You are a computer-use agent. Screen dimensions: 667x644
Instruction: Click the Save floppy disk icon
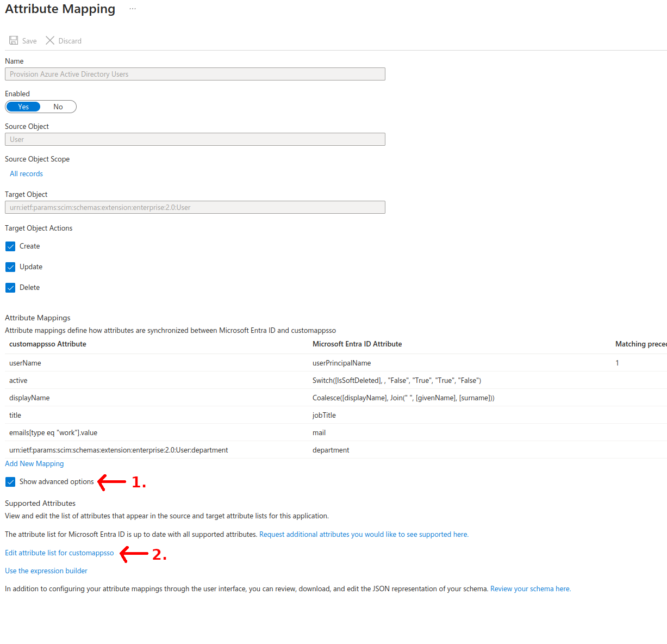[x=14, y=41]
